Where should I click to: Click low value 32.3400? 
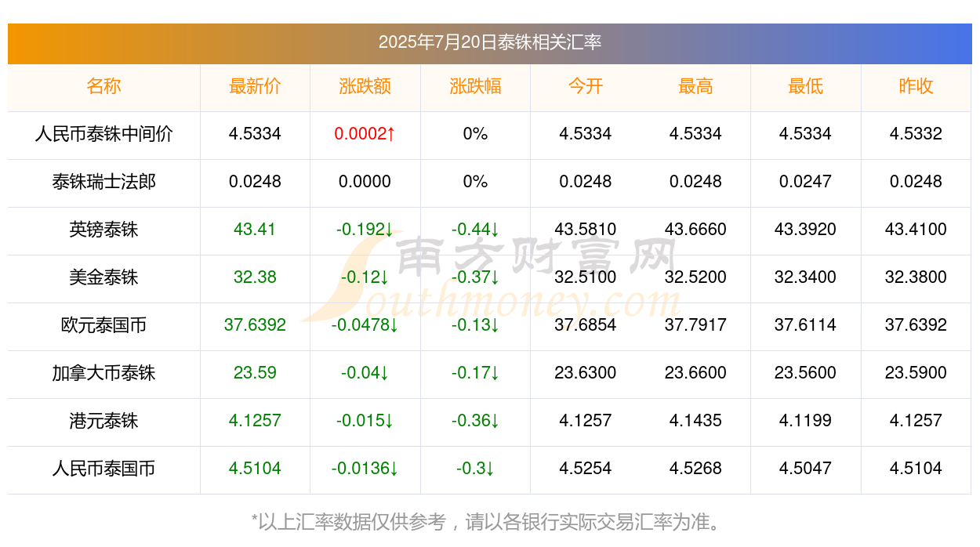[x=805, y=277]
